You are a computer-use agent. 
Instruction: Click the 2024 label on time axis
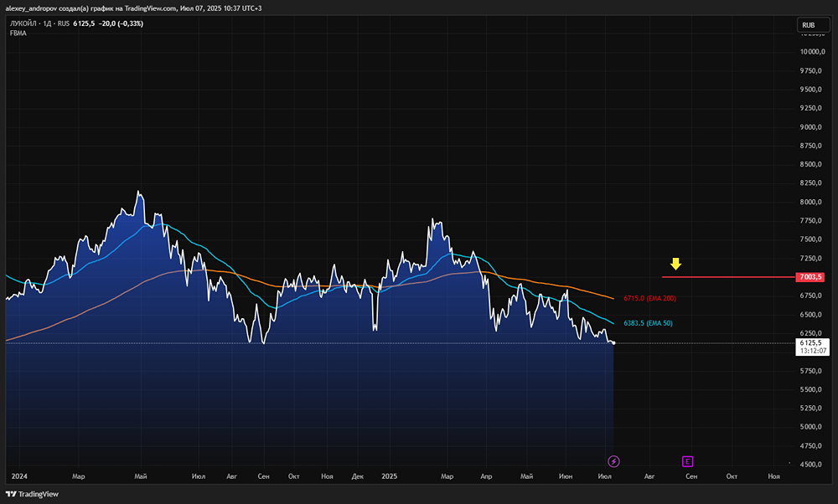tap(19, 476)
